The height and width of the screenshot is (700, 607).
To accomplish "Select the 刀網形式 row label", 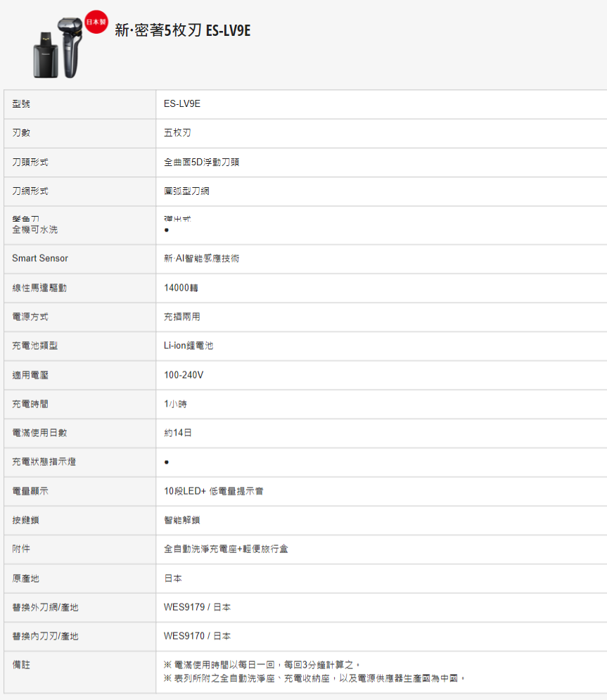I will [30, 191].
